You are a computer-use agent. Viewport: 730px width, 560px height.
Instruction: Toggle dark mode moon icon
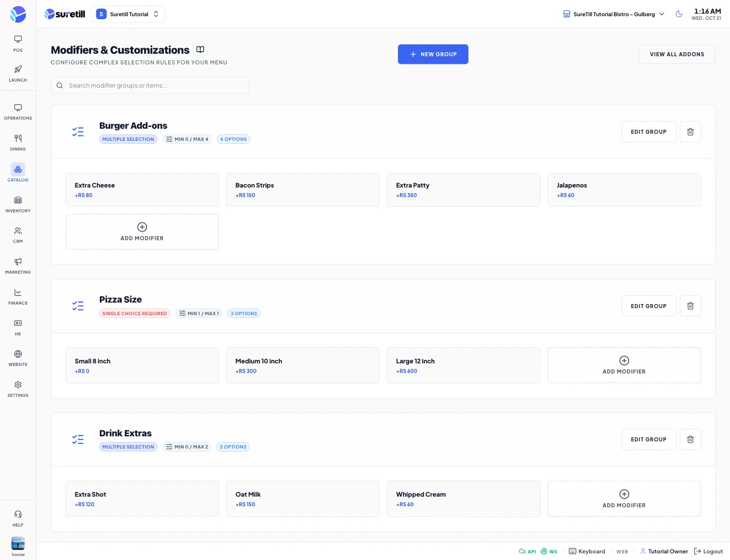point(679,14)
